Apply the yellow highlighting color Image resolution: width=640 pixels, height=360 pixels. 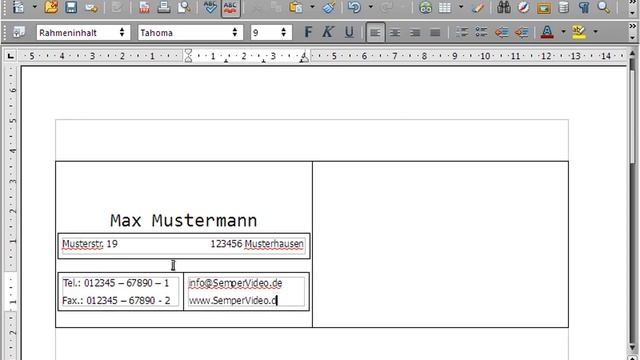[x=579, y=32]
